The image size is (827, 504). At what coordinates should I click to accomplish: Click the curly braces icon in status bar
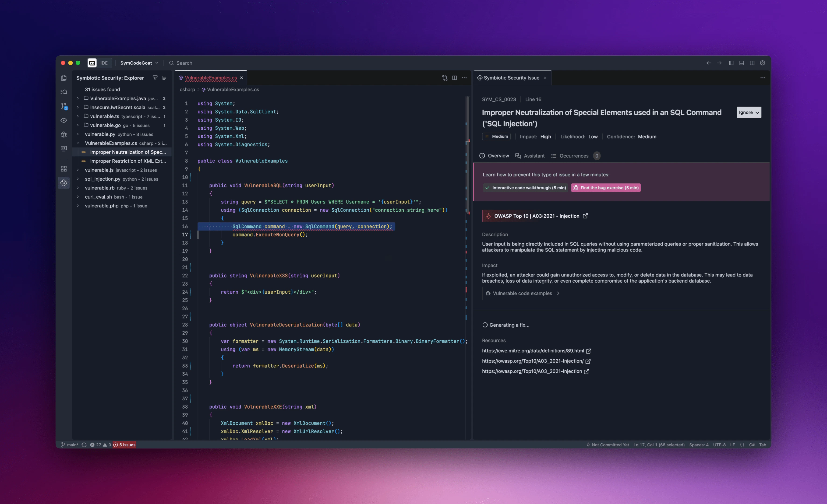click(742, 445)
